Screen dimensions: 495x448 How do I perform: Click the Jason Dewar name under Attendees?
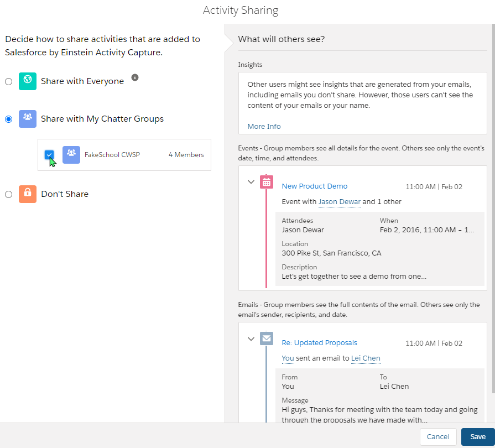[303, 230]
